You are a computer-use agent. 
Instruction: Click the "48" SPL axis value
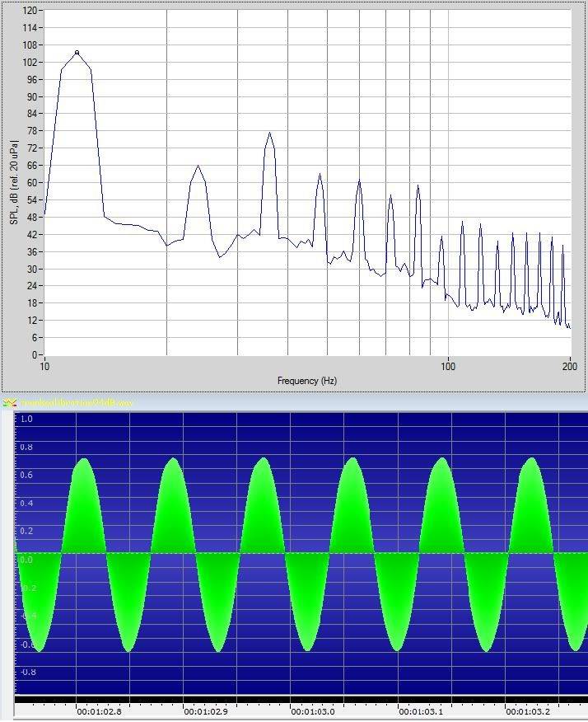tap(32, 217)
